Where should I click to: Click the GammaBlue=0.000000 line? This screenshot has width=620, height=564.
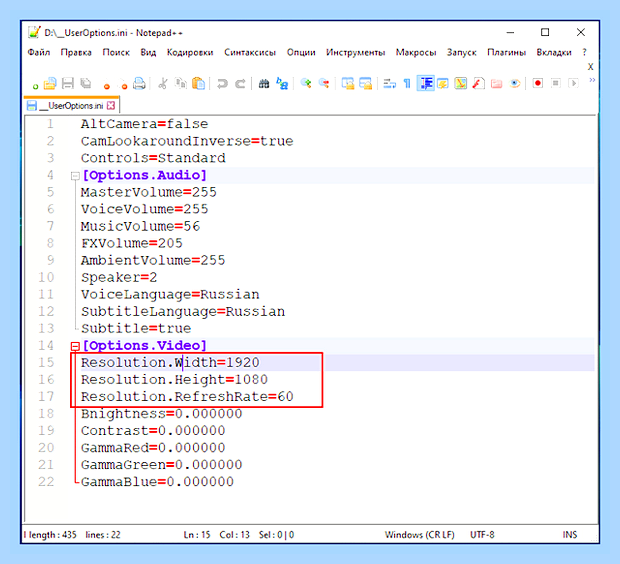coord(157,482)
